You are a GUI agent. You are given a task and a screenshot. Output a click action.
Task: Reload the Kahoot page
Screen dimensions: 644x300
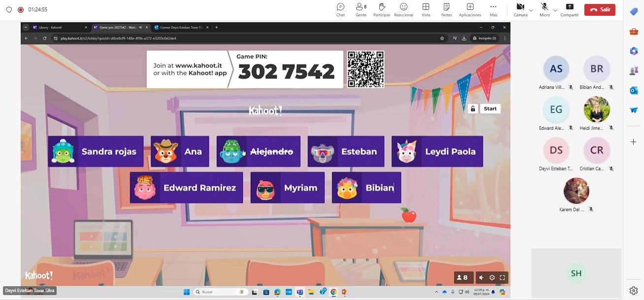point(45,38)
